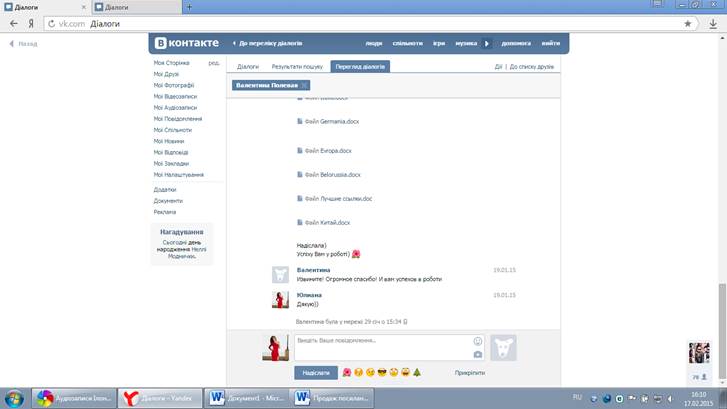Open Документи in the sidebar
The height and width of the screenshot is (409, 727).
click(168, 201)
